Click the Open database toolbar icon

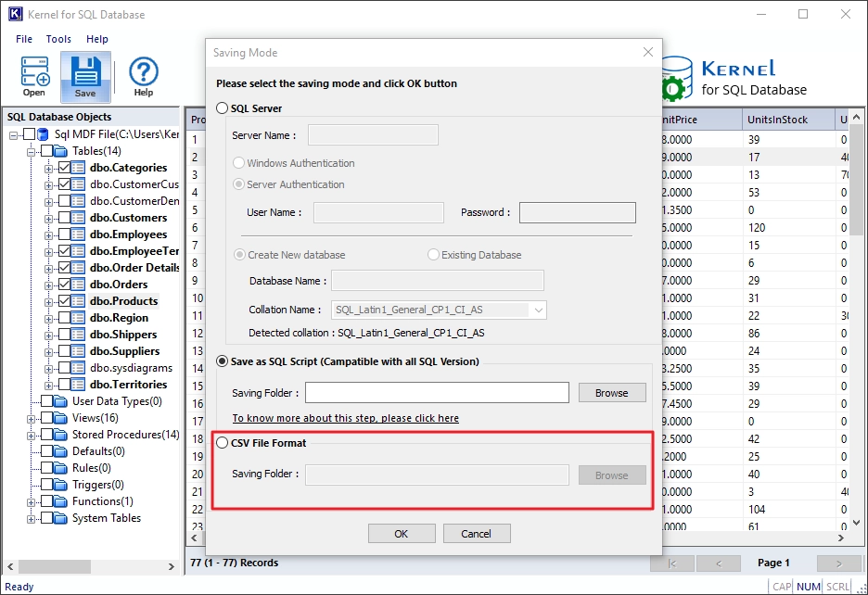click(x=34, y=77)
